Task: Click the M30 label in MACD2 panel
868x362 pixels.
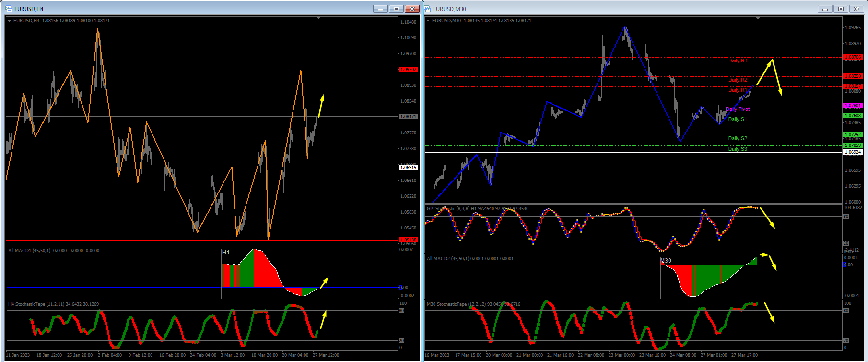Action: click(666, 261)
